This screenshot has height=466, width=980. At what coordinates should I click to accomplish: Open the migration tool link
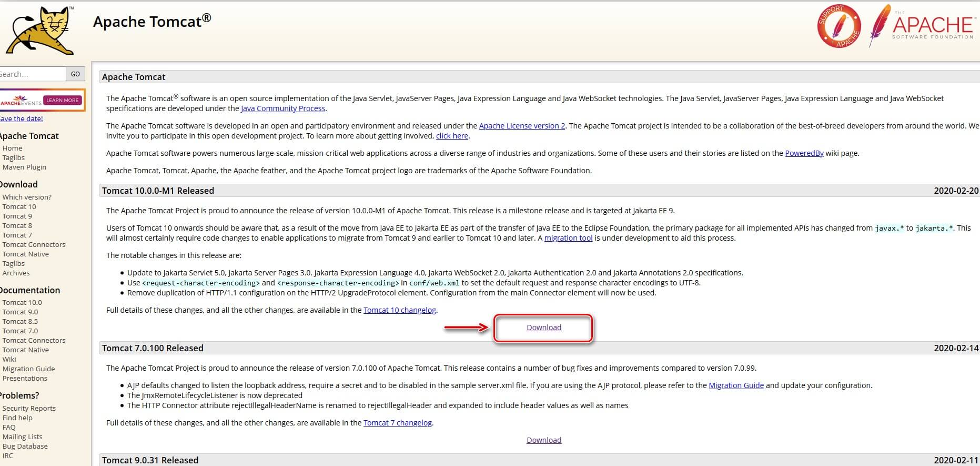tap(568, 238)
